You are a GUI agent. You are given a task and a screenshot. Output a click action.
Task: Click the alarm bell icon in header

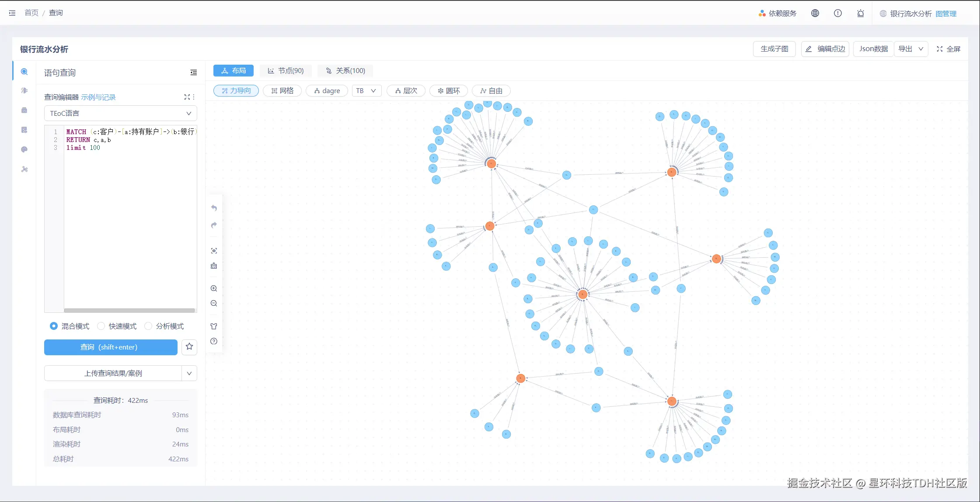tap(860, 13)
